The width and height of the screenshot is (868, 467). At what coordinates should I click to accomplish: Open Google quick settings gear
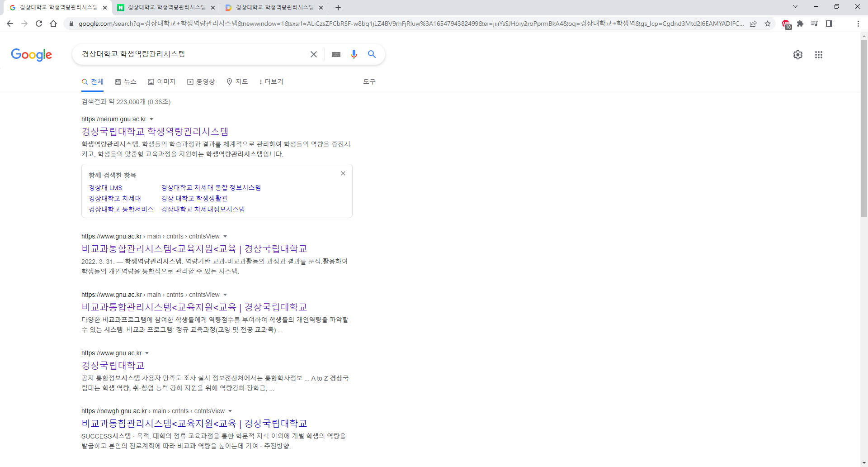[798, 55]
